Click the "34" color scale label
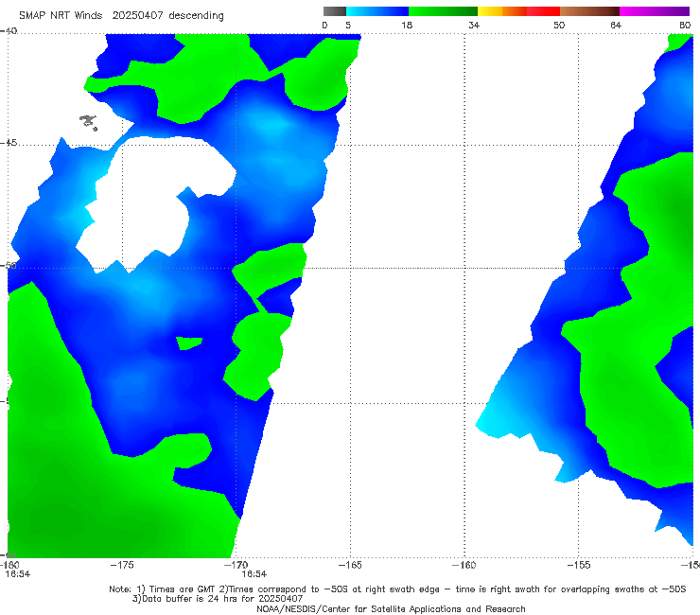Viewport: 700px width, 615px height. [474, 25]
